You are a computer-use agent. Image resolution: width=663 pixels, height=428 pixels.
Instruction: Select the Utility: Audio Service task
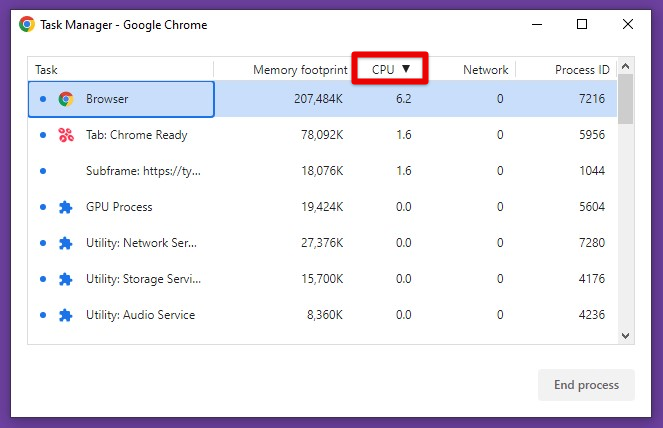[x=322, y=315]
